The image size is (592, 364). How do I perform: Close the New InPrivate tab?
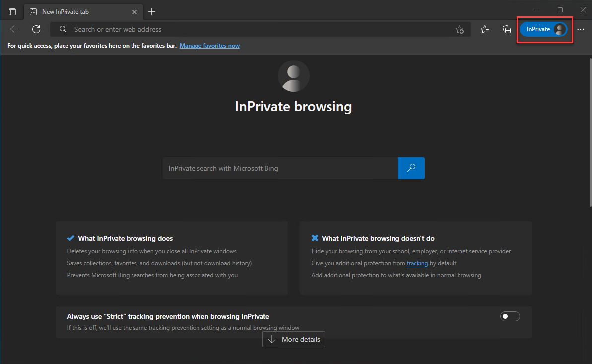click(x=134, y=12)
